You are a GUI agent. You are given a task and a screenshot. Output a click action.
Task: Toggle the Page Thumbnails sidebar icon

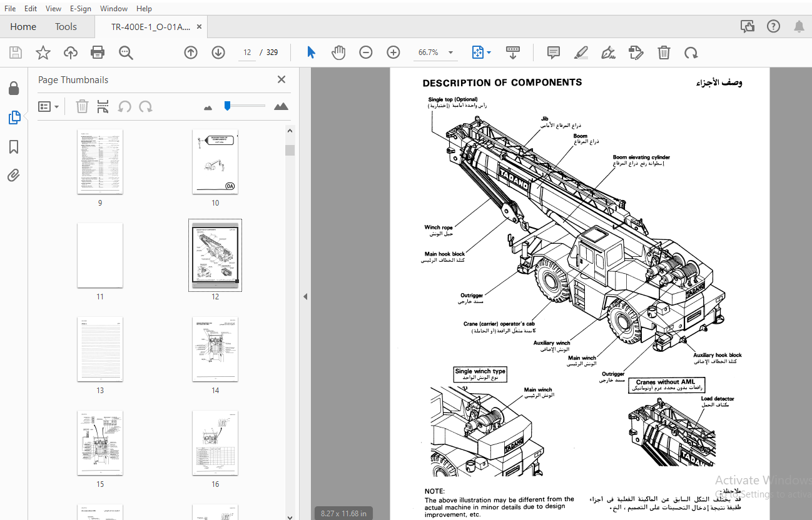(x=14, y=117)
